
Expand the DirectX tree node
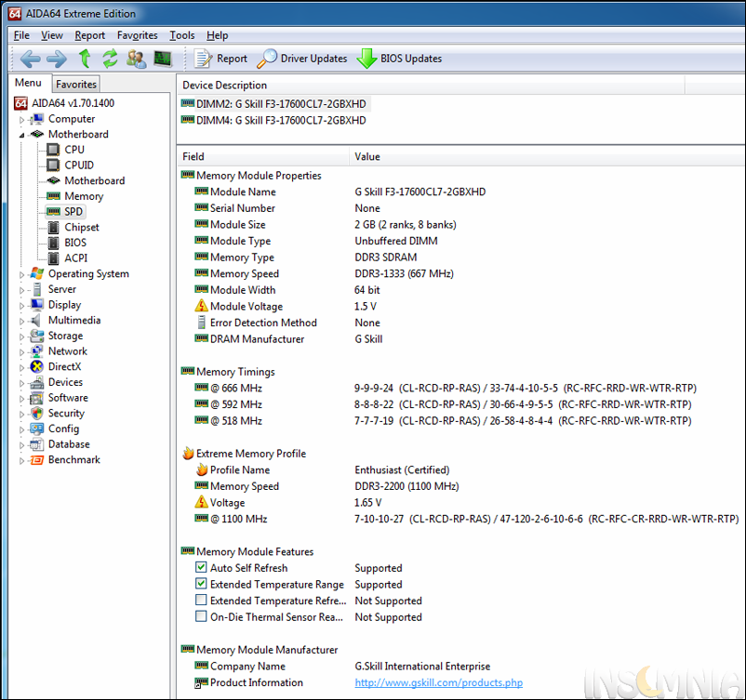click(21, 367)
